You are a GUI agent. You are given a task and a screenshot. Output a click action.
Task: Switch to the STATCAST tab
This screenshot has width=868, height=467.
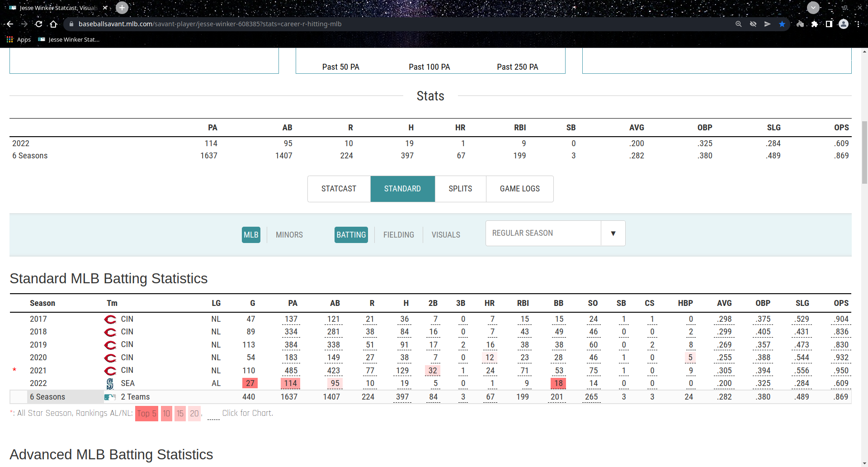[x=339, y=189]
